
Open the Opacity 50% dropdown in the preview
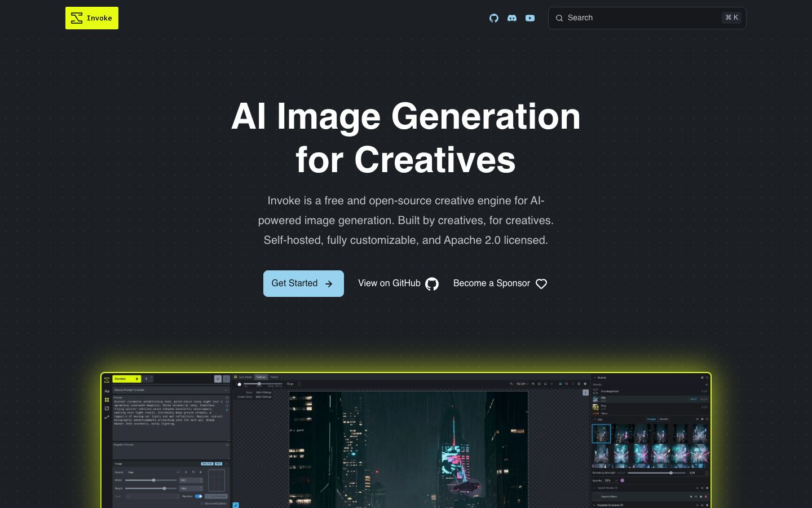click(x=611, y=480)
